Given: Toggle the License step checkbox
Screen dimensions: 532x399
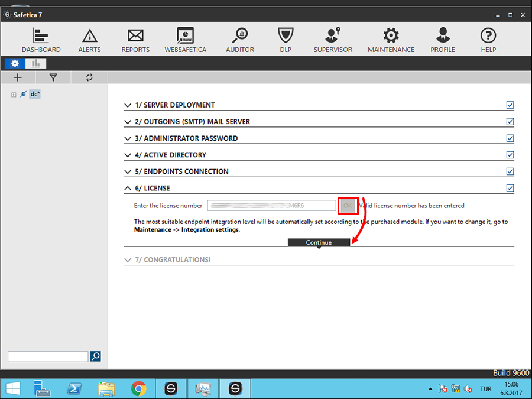Looking at the screenshot, I should tap(510, 188).
